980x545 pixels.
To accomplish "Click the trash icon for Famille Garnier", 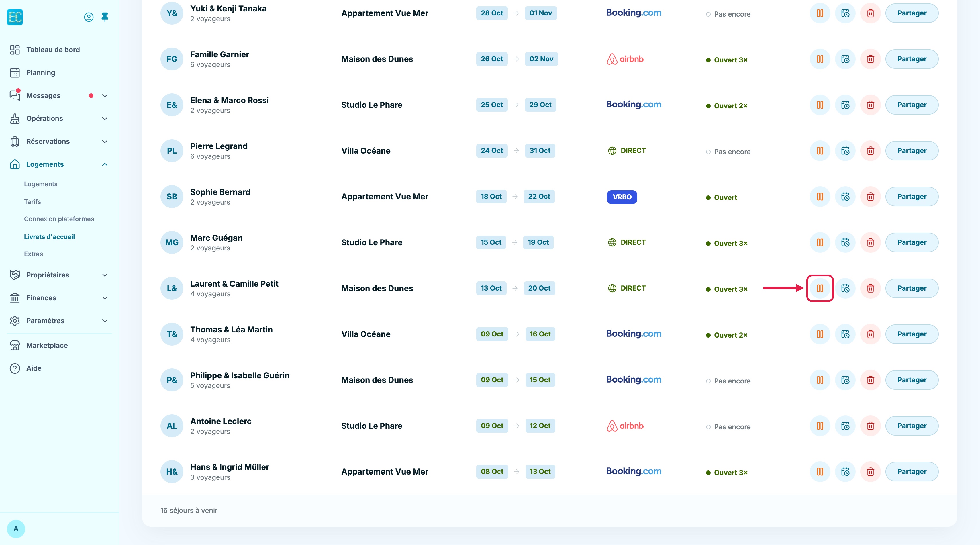I will 870,59.
